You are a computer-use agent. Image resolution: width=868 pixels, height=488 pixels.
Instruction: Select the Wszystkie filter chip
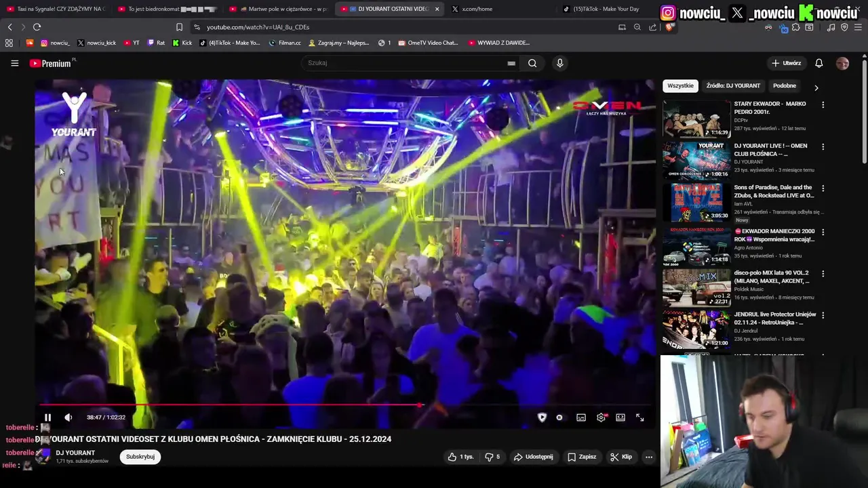point(680,86)
